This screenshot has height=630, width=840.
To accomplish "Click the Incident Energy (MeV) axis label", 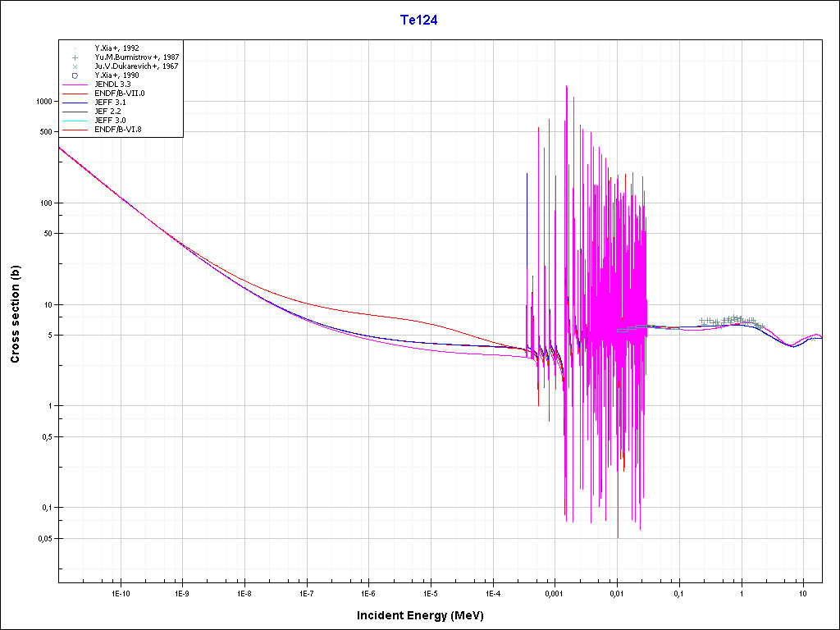I will click(426, 615).
